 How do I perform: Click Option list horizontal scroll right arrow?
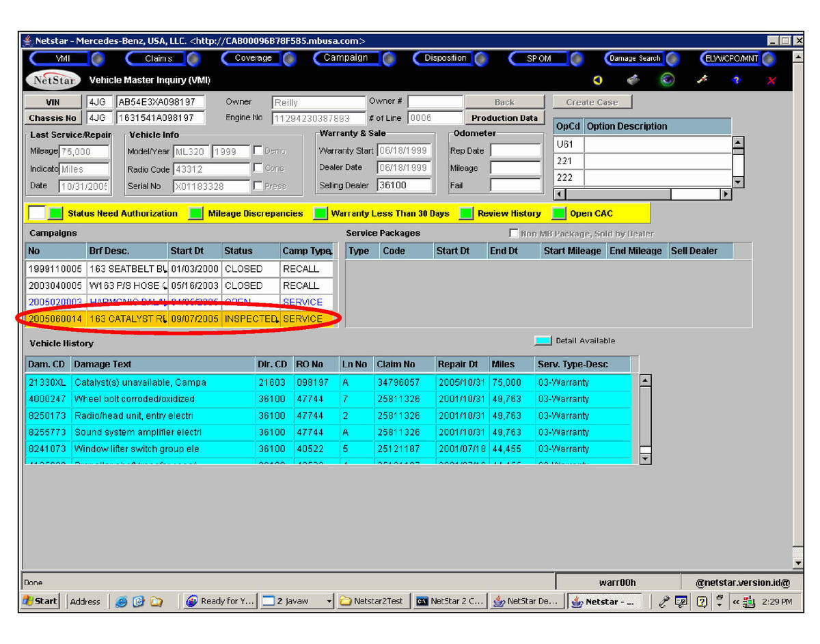pyautogui.click(x=726, y=194)
